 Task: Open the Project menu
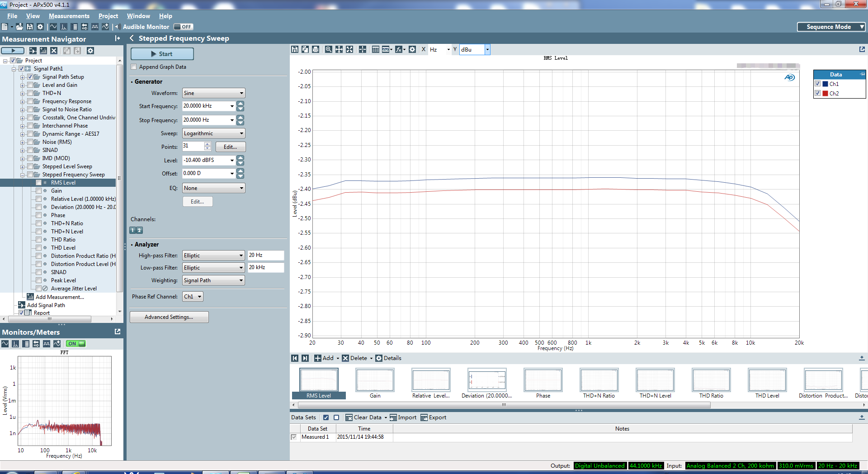108,16
